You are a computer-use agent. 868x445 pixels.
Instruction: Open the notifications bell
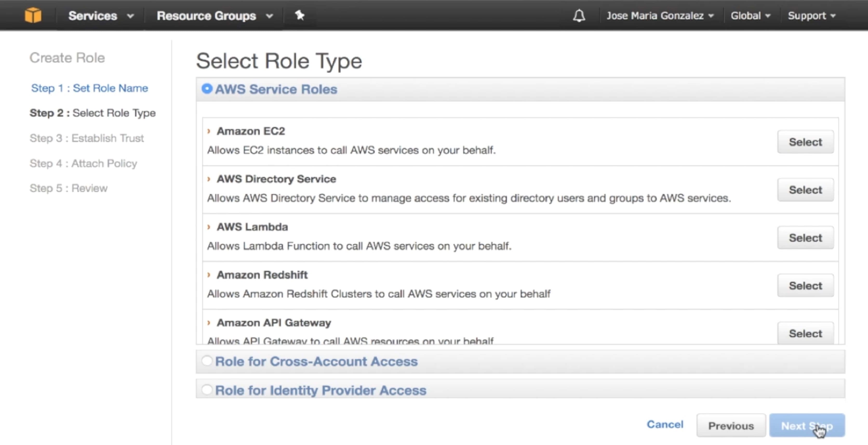579,16
